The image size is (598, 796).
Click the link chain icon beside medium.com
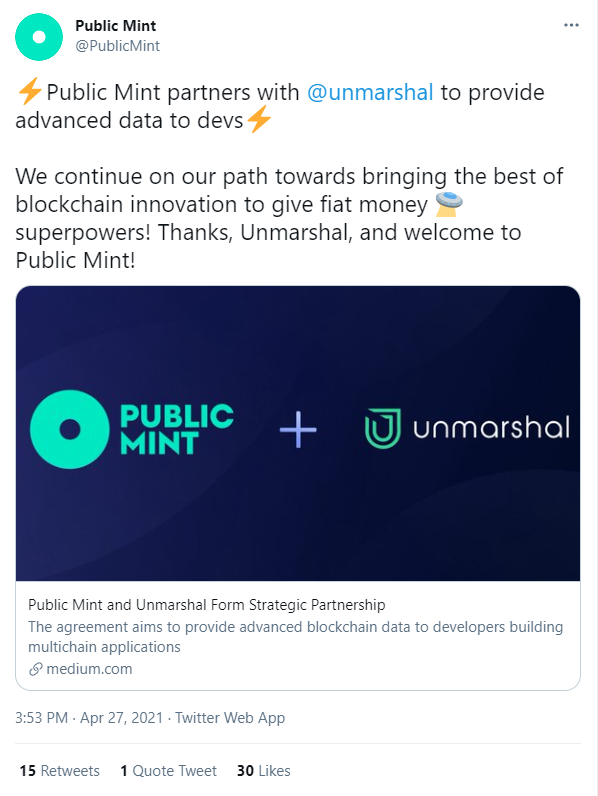click(36, 669)
